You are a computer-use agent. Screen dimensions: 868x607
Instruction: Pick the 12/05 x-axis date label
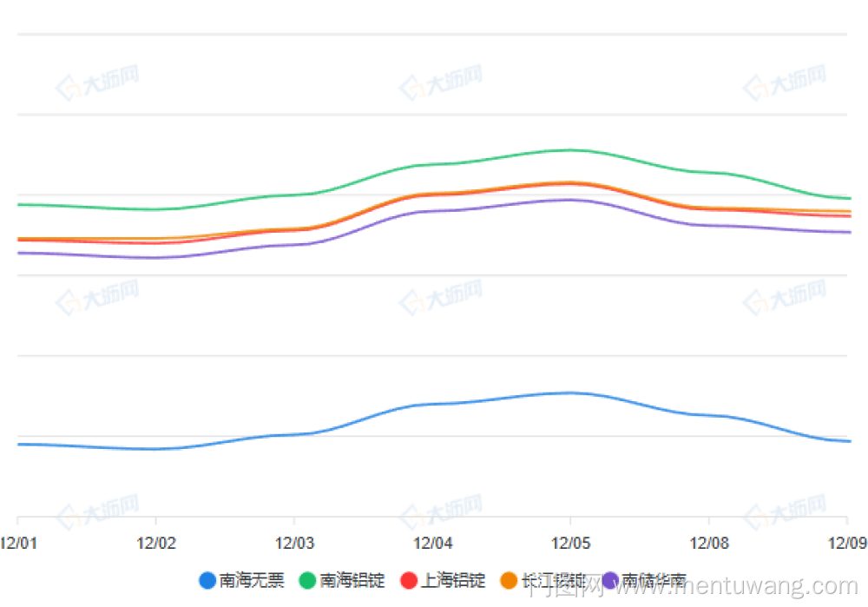coord(570,544)
